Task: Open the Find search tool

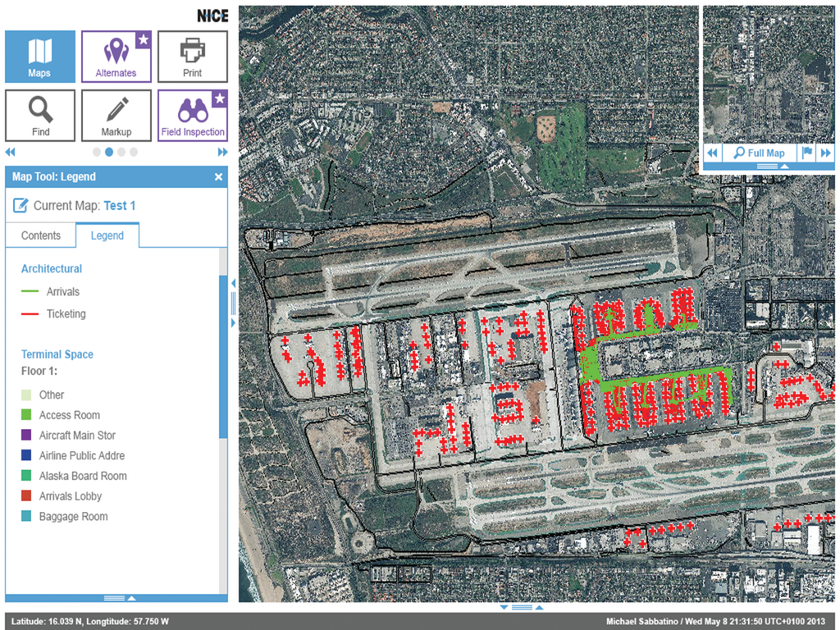Action: tap(40, 116)
